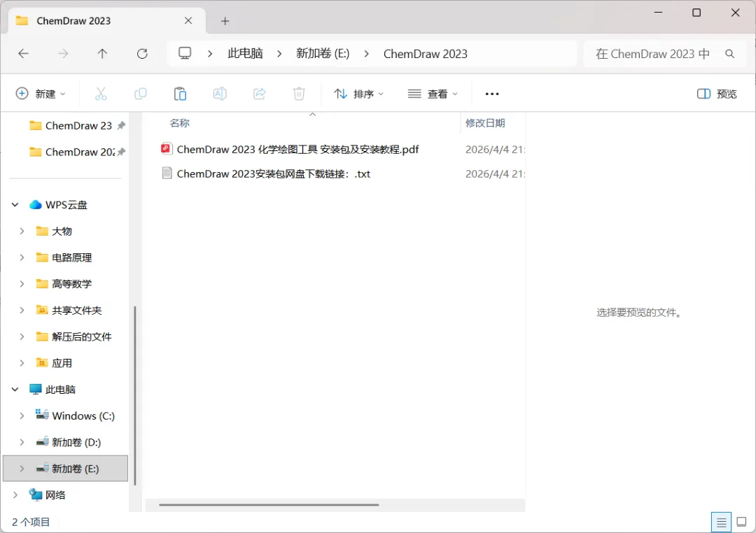756x533 pixels.
Task: Expand chevron after 此电脑 in address bar
Action: (x=279, y=53)
